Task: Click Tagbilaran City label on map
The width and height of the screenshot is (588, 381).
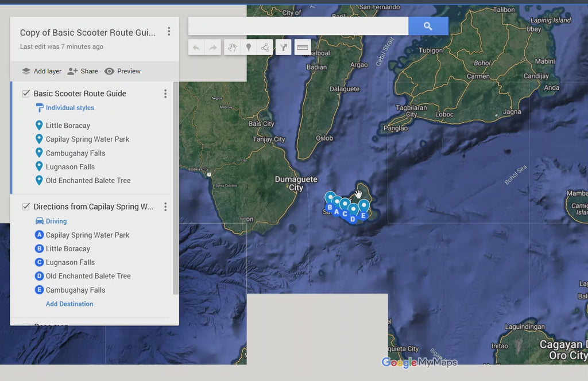Action: pyautogui.click(x=411, y=111)
